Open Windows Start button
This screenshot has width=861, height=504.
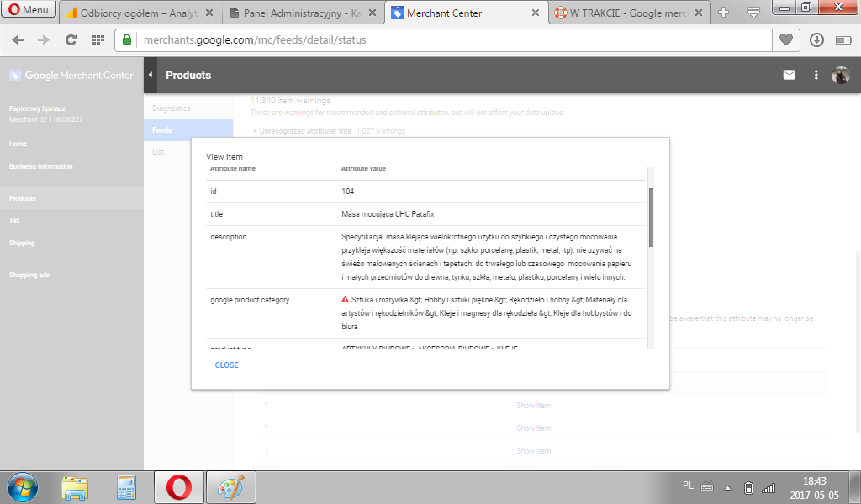[x=22, y=487]
